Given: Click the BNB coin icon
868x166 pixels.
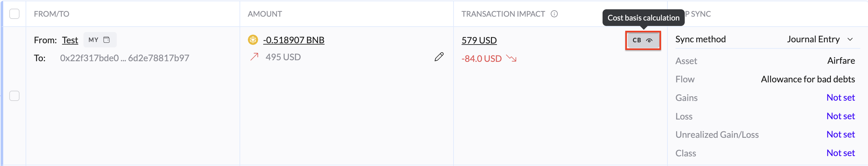Looking at the screenshot, I should 253,40.
